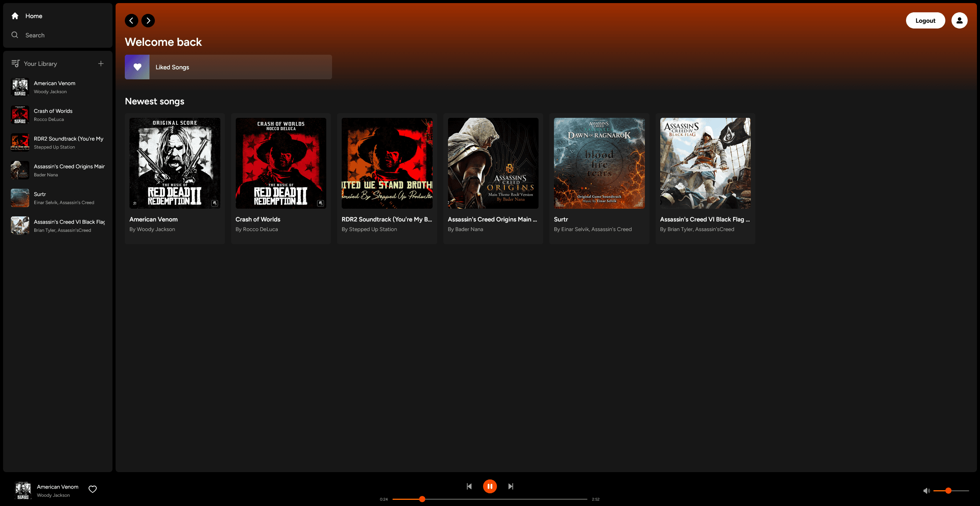
Task: Open the user profile icon
Action: pos(959,20)
